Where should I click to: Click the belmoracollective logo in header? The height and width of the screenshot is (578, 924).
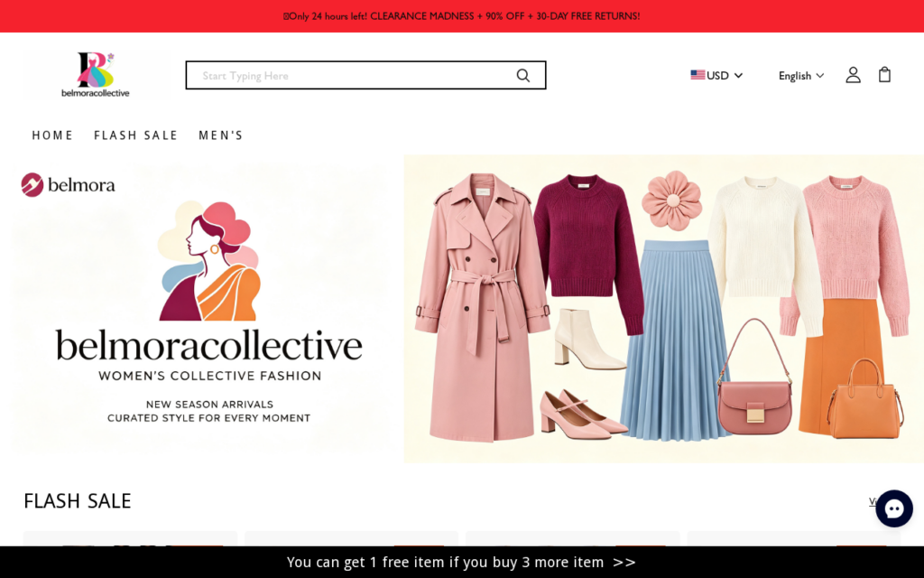96,75
